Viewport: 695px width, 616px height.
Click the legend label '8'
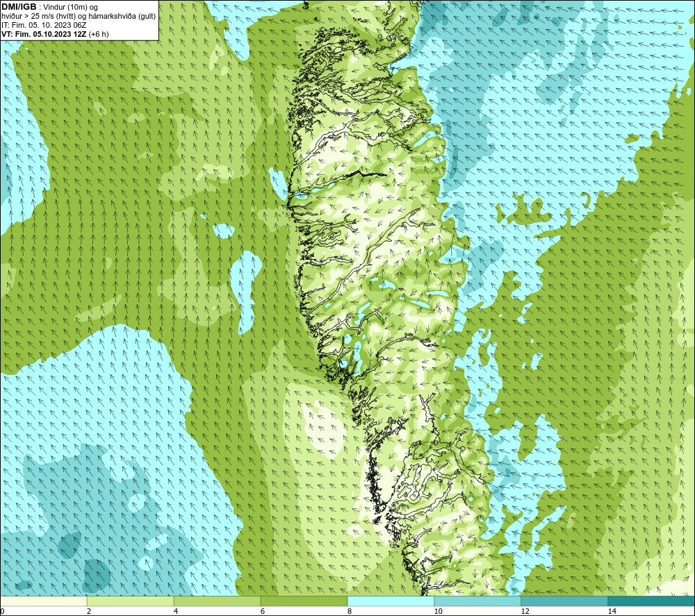[x=350, y=611]
